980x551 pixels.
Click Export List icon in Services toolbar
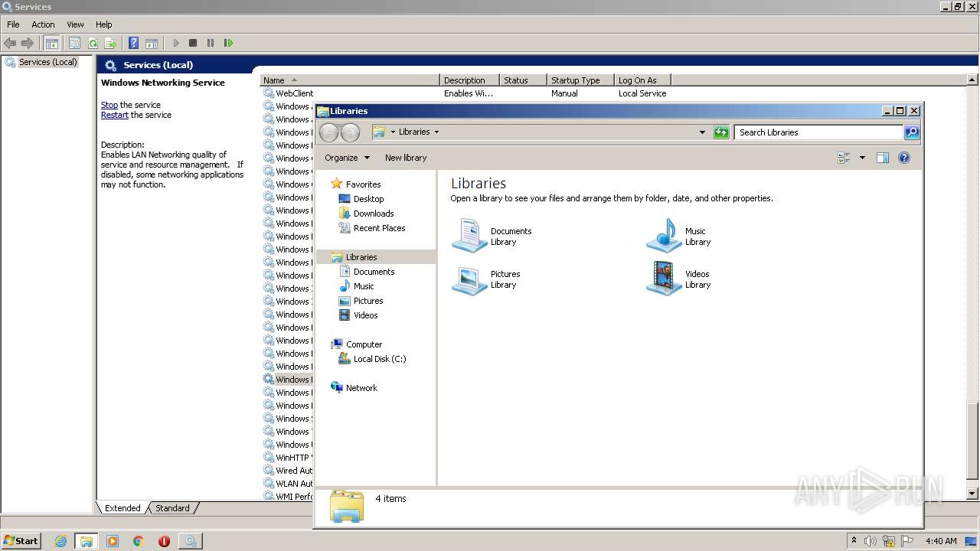(x=110, y=44)
